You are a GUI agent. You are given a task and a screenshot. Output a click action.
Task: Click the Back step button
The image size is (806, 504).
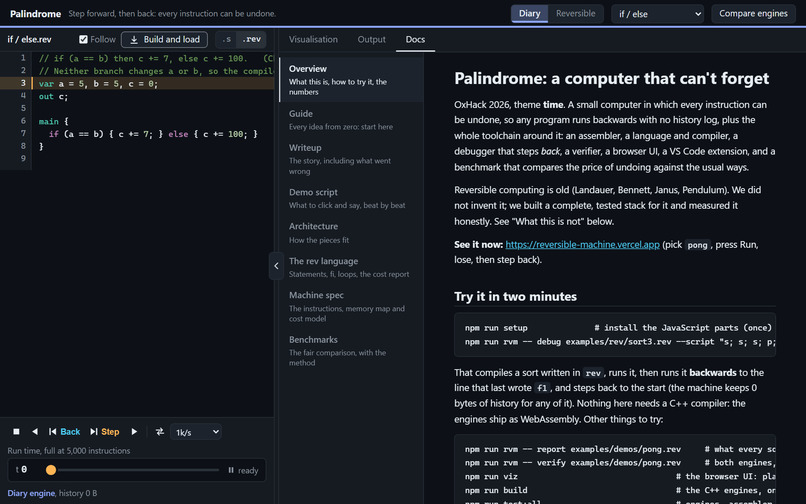(64, 431)
